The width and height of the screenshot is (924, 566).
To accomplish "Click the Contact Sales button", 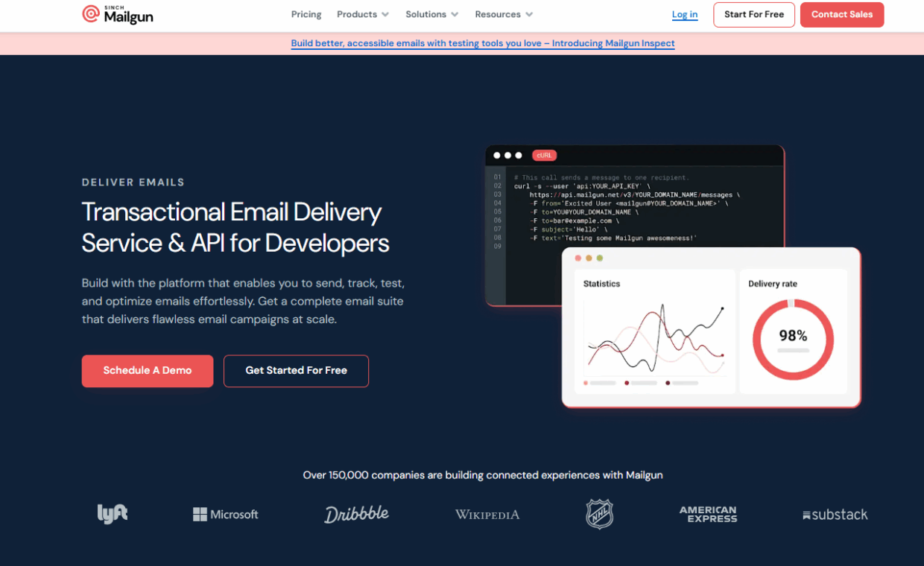I will pyautogui.click(x=842, y=15).
